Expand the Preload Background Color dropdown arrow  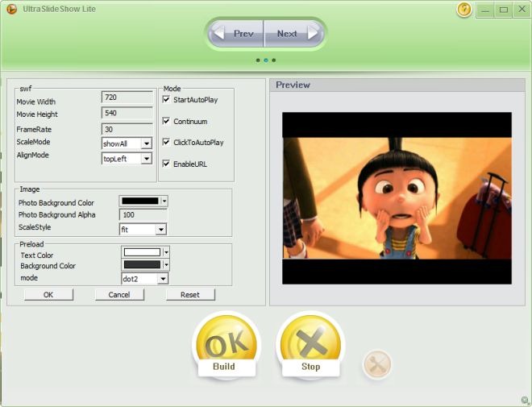[166, 264]
